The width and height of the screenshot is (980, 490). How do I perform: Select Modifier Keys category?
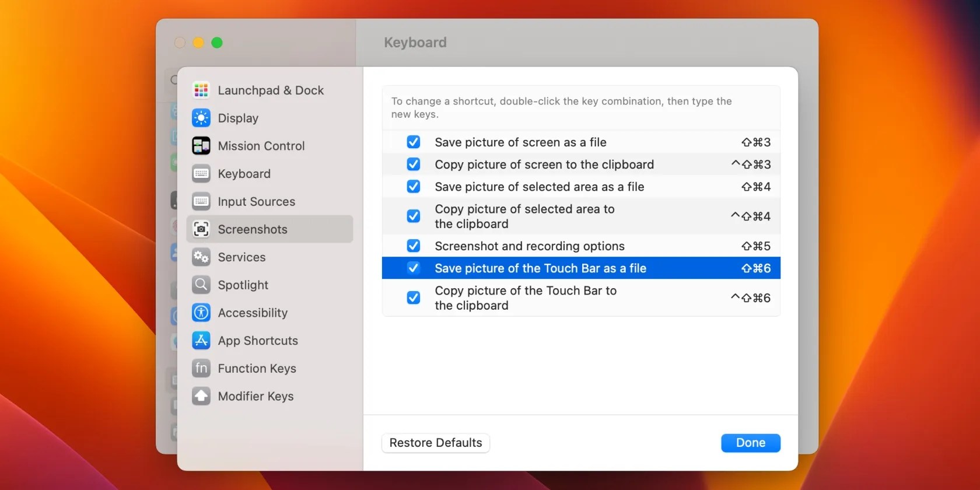click(269, 396)
